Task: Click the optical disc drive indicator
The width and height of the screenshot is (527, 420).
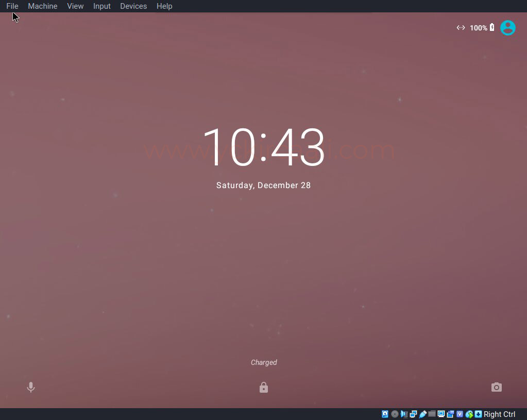Action: point(395,414)
